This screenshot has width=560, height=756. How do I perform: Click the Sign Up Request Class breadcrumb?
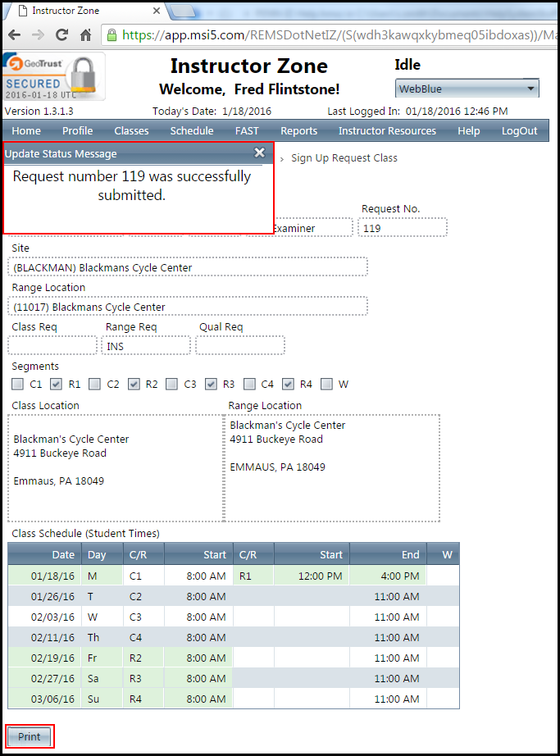pos(344,158)
